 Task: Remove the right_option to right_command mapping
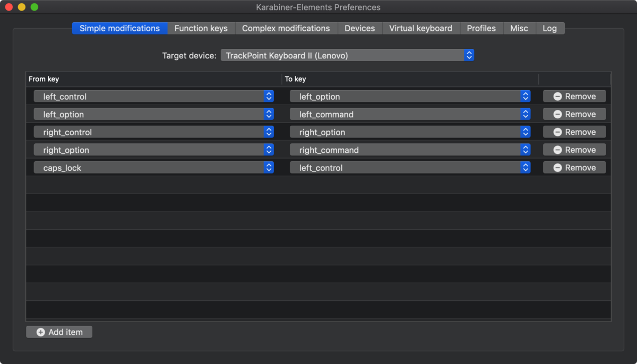pos(574,150)
